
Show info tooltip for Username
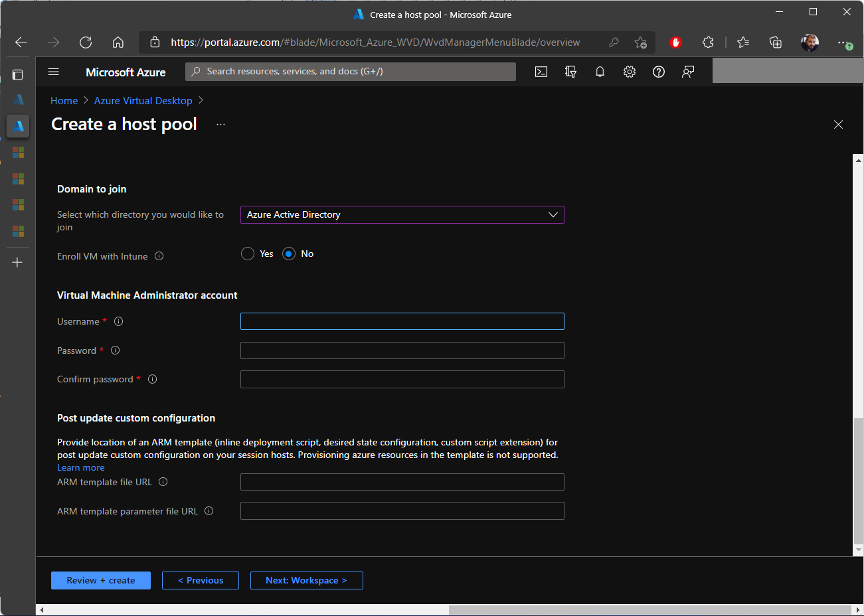[x=119, y=321]
